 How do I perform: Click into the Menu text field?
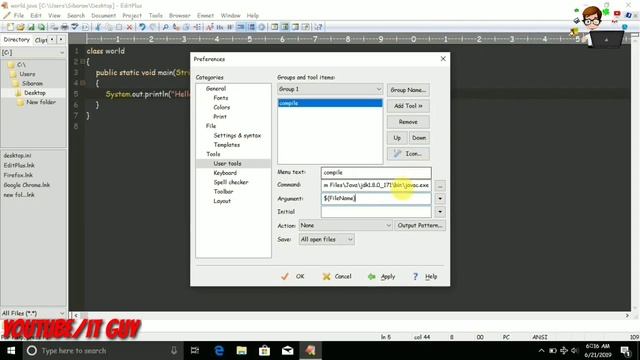(x=376, y=173)
